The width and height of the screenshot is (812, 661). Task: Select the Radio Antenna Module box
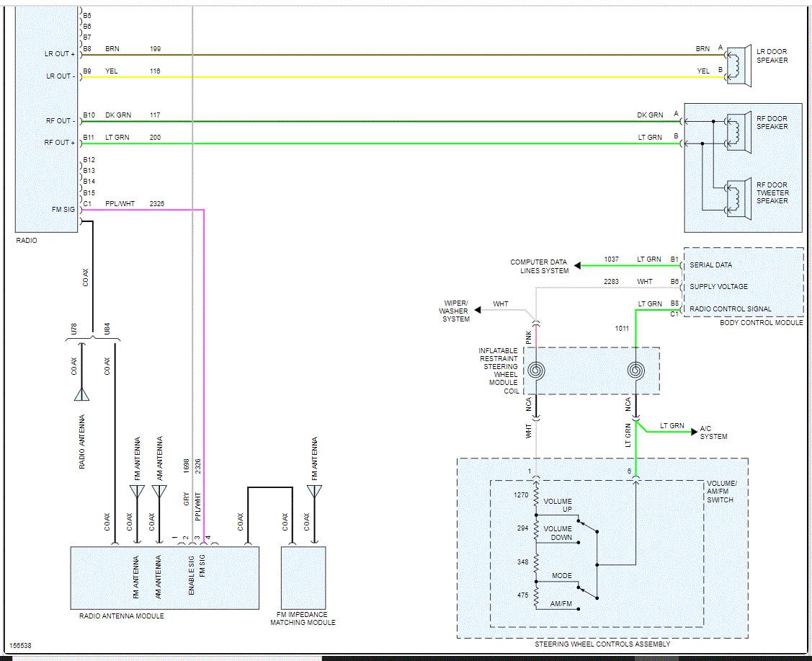pyautogui.click(x=164, y=577)
